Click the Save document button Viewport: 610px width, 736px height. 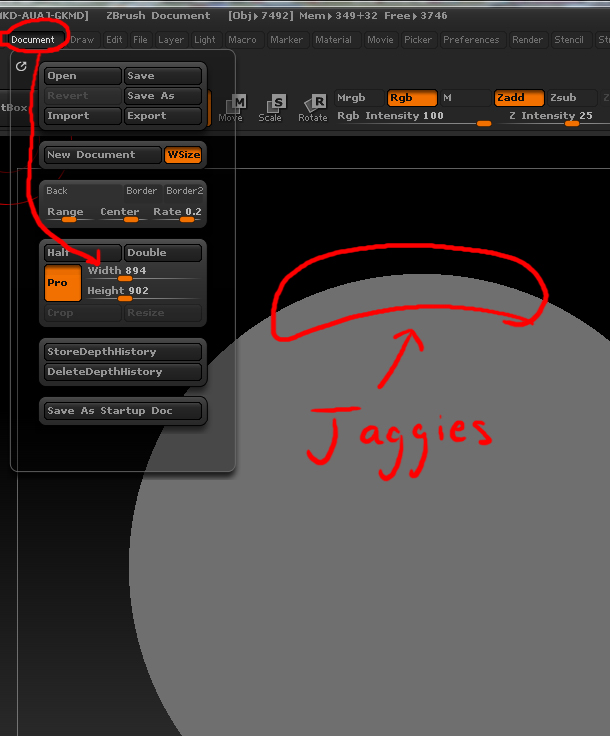(x=163, y=76)
